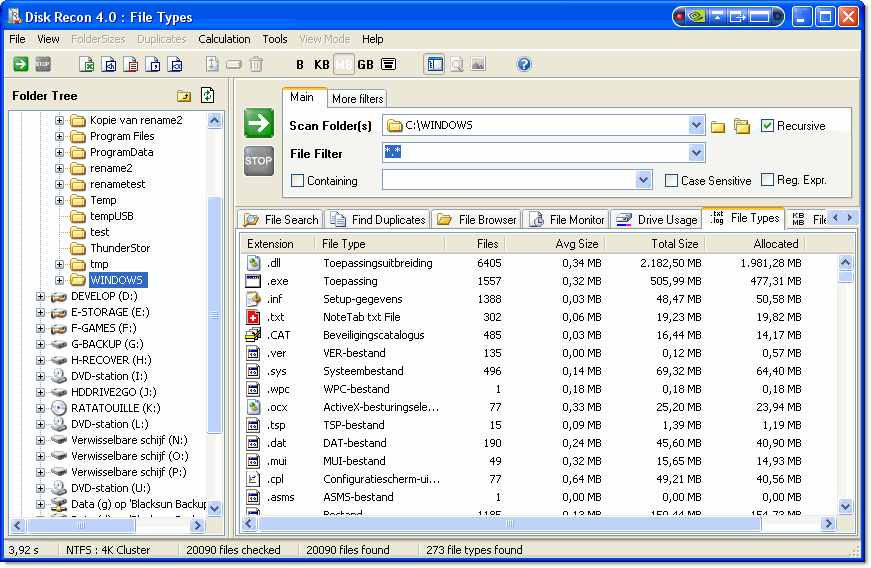Toggle the folder tree panel icon

[434, 64]
